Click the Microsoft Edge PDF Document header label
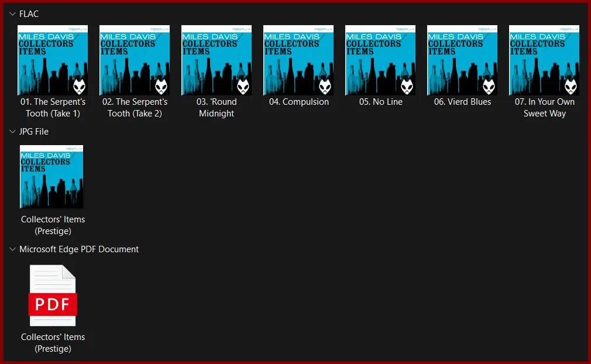 (79, 249)
